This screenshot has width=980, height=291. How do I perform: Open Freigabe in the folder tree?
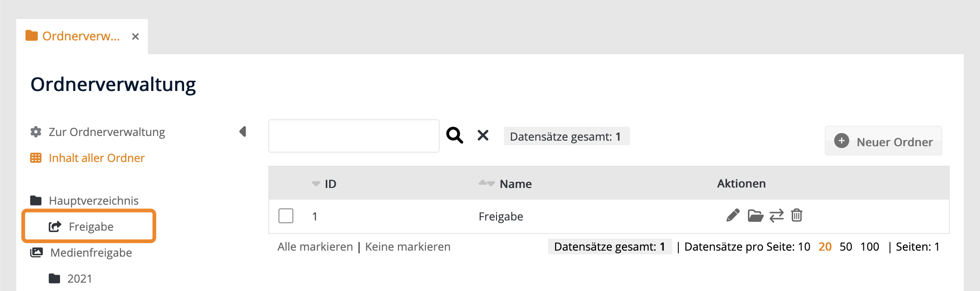pos(91,227)
